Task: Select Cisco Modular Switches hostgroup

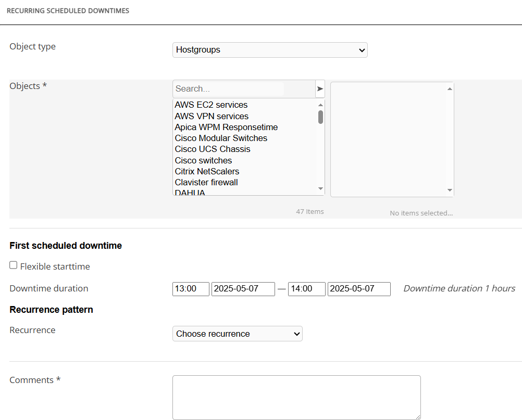Action: 221,138
